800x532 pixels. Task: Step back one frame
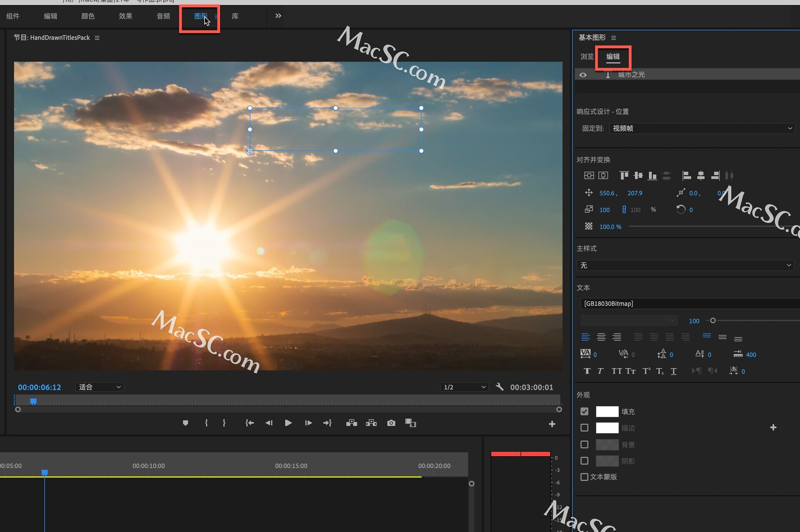pyautogui.click(x=269, y=423)
